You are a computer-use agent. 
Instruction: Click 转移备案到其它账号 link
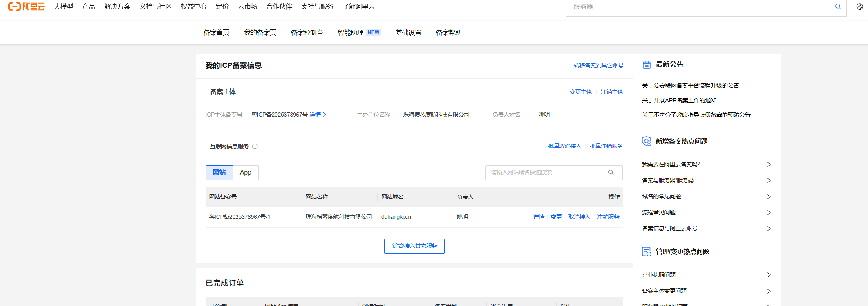(x=598, y=65)
